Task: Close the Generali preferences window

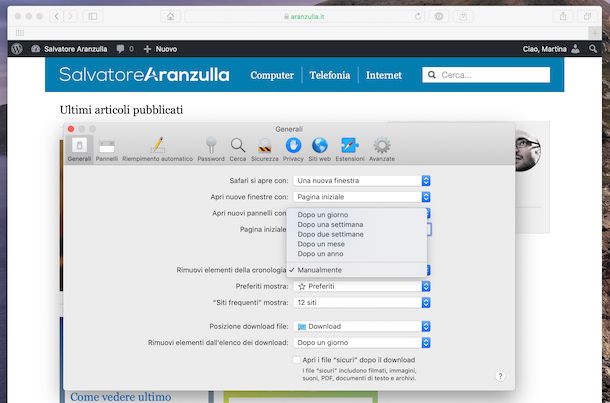Action: [x=71, y=129]
